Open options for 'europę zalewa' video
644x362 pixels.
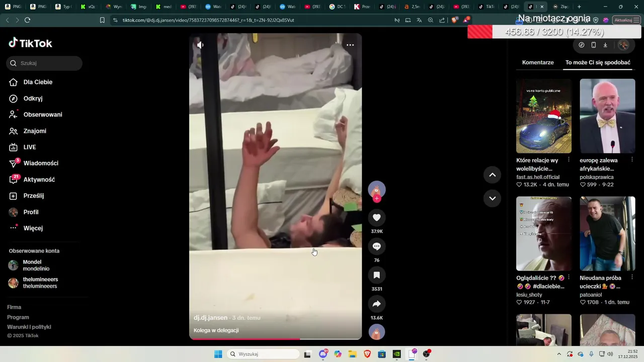(632, 160)
